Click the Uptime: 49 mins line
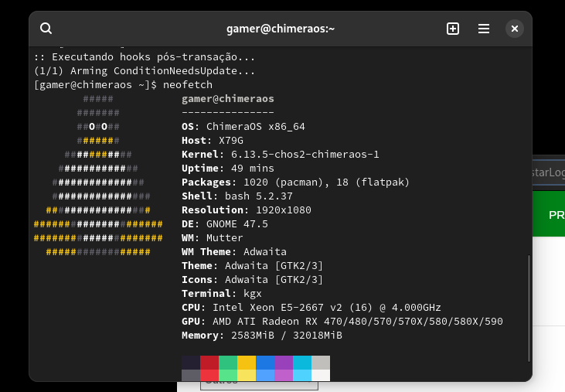Viewport: 565px width, 392px height. point(228,169)
